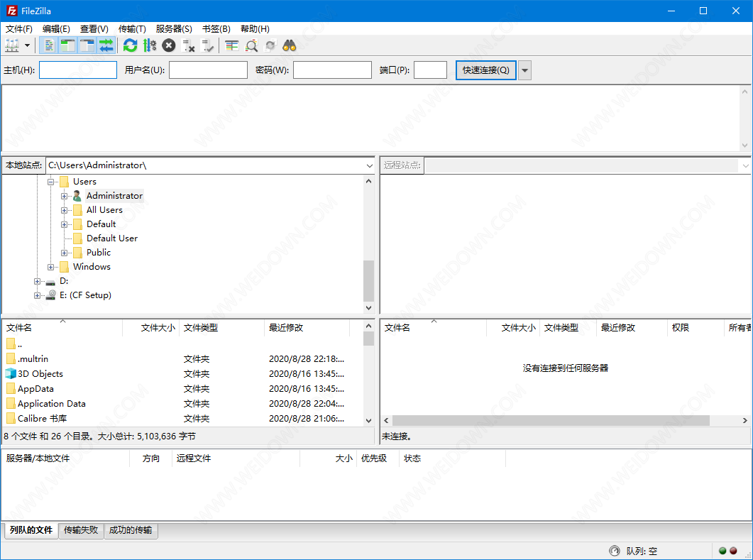Open directory listing filters dialog
753x560 pixels.
[x=232, y=45]
